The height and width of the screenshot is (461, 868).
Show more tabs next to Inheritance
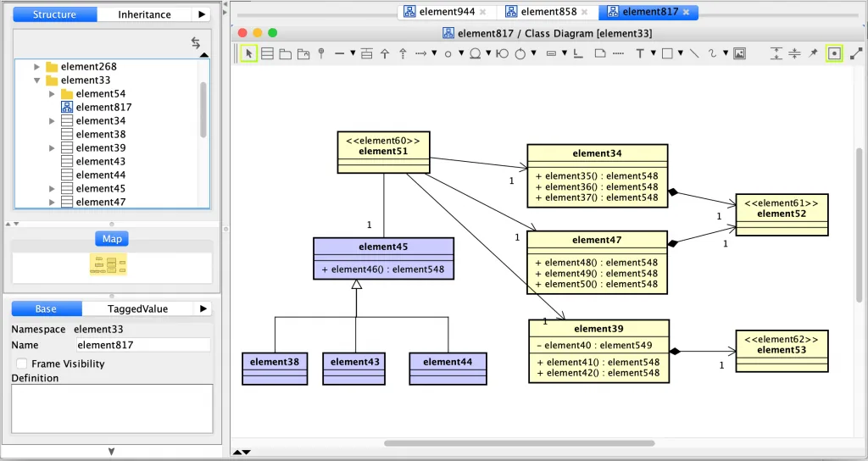tap(202, 14)
